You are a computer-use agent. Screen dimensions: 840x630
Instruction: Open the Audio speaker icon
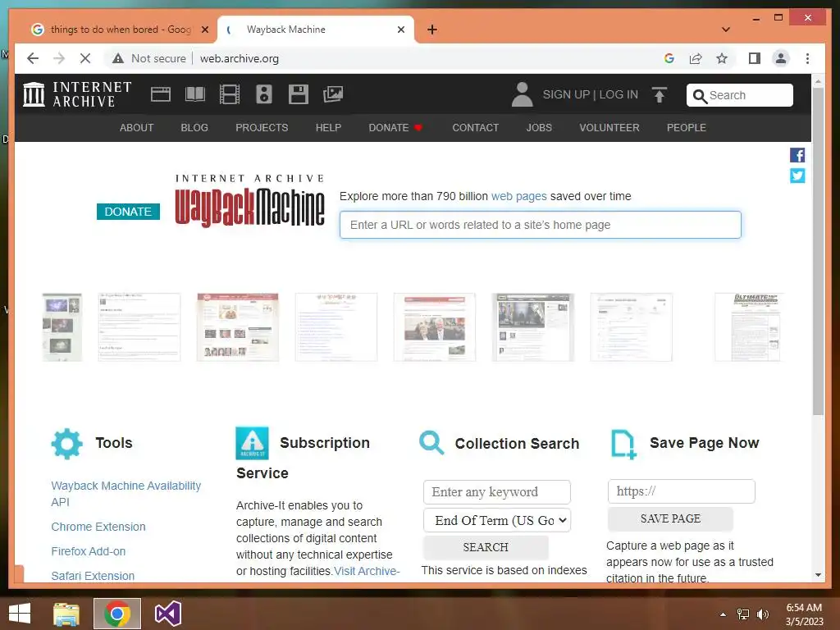[x=263, y=94]
